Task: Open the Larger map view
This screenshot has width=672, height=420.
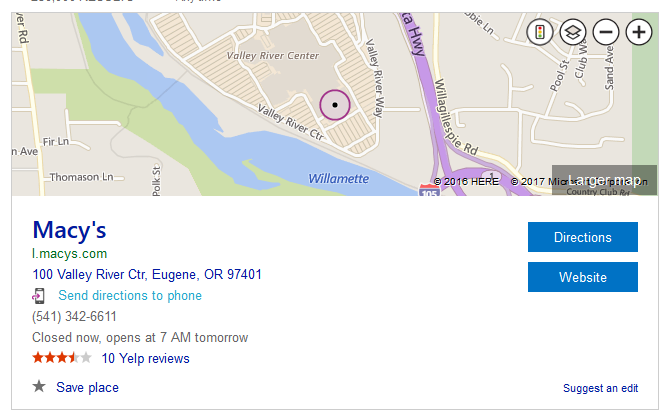Action: click(x=604, y=180)
